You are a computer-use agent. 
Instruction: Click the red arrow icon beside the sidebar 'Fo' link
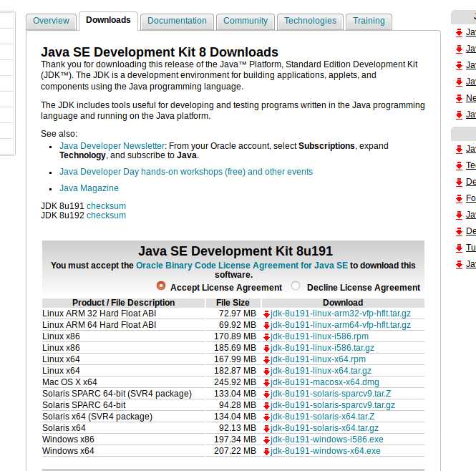tap(459, 198)
